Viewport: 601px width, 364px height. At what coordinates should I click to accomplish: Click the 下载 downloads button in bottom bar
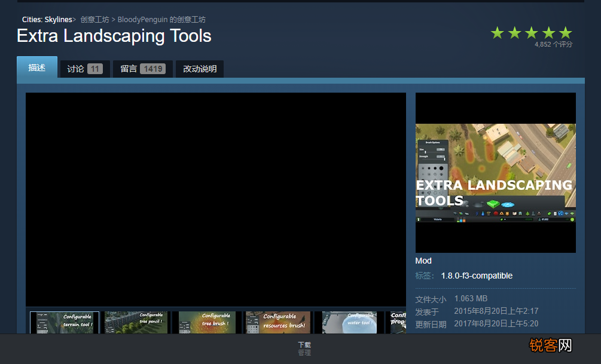click(x=304, y=345)
